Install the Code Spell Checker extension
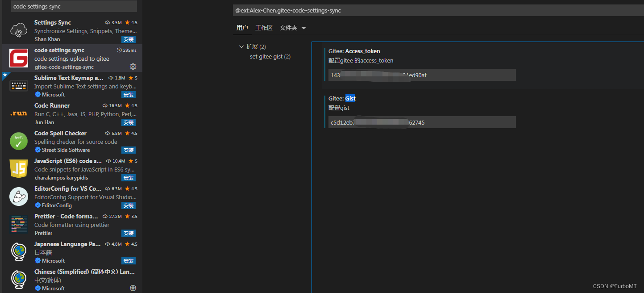 pos(129,150)
